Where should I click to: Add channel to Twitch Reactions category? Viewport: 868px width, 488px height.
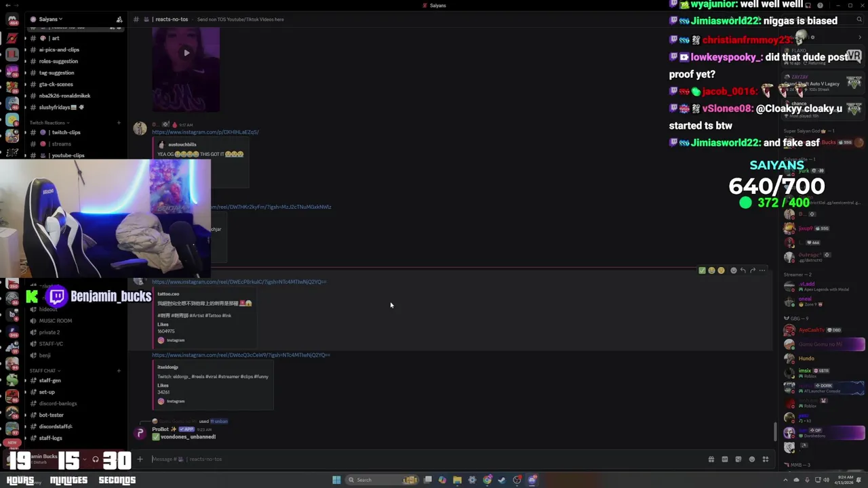[119, 123]
